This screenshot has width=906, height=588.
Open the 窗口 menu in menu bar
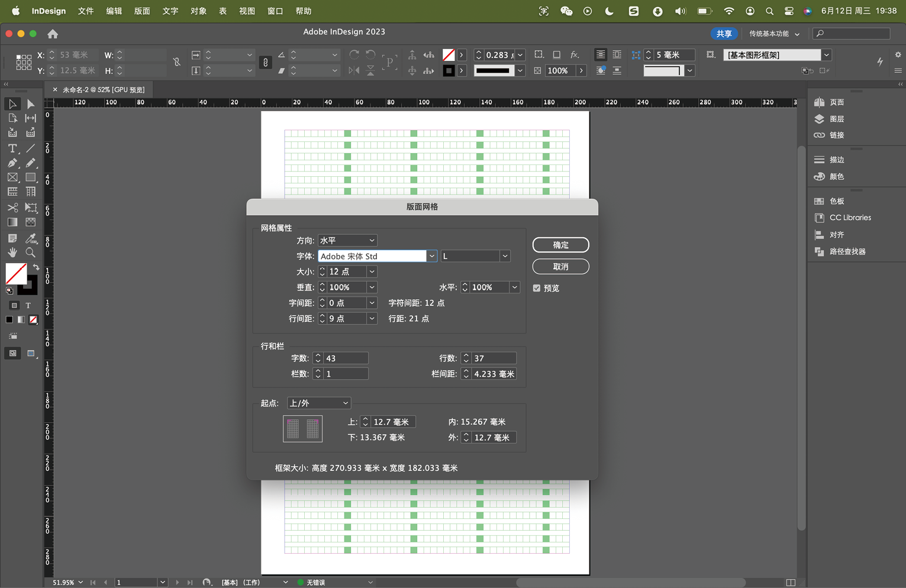(x=275, y=11)
